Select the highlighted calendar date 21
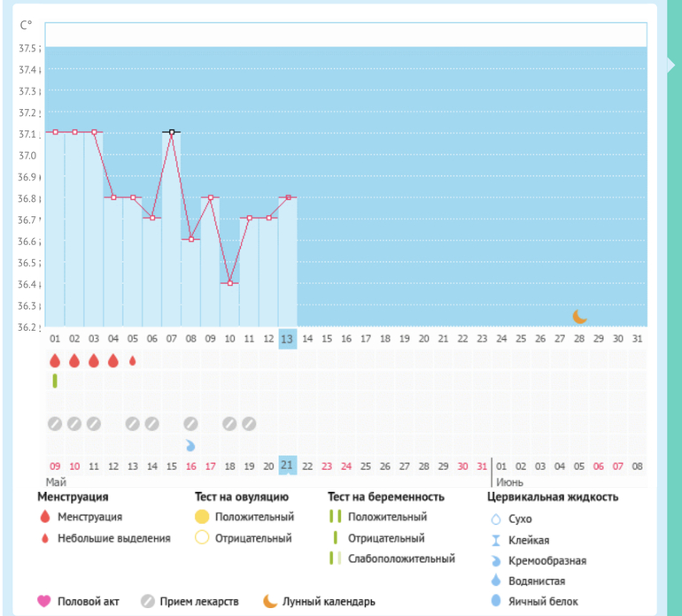Screen dimensions: 682x616 click(286, 465)
